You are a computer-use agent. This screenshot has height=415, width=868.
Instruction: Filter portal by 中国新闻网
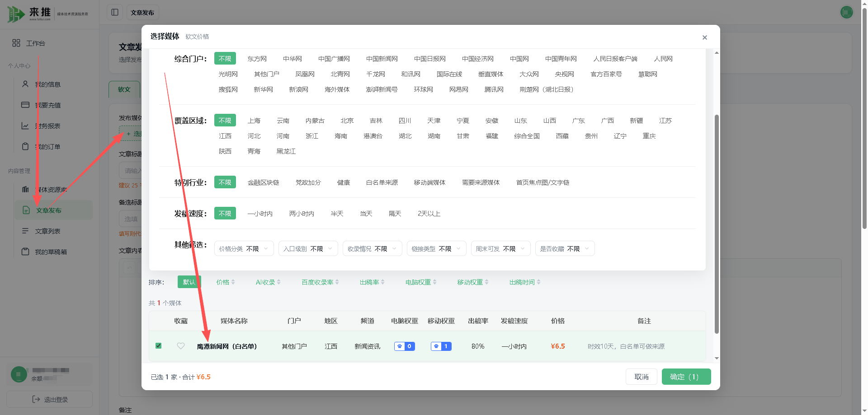tap(382, 59)
